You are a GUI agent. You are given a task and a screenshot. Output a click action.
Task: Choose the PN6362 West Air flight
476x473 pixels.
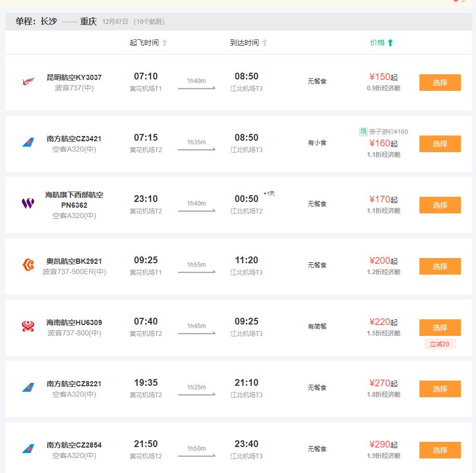[x=440, y=205]
